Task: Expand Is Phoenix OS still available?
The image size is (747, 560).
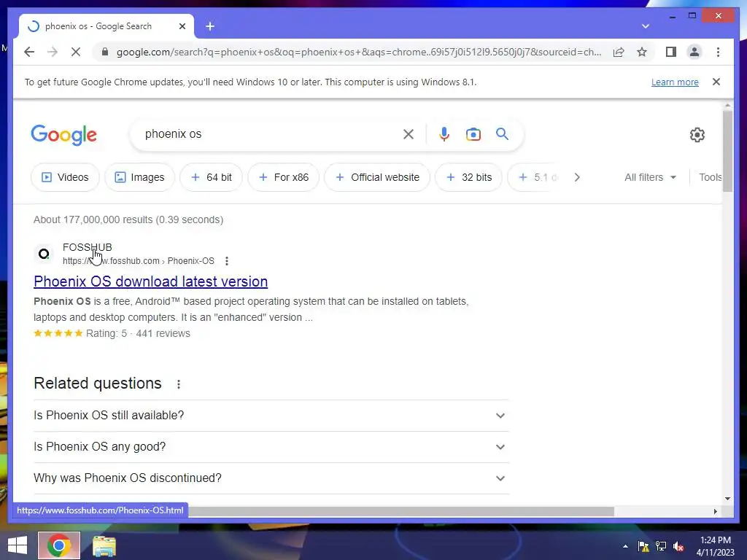Action: tap(271, 415)
